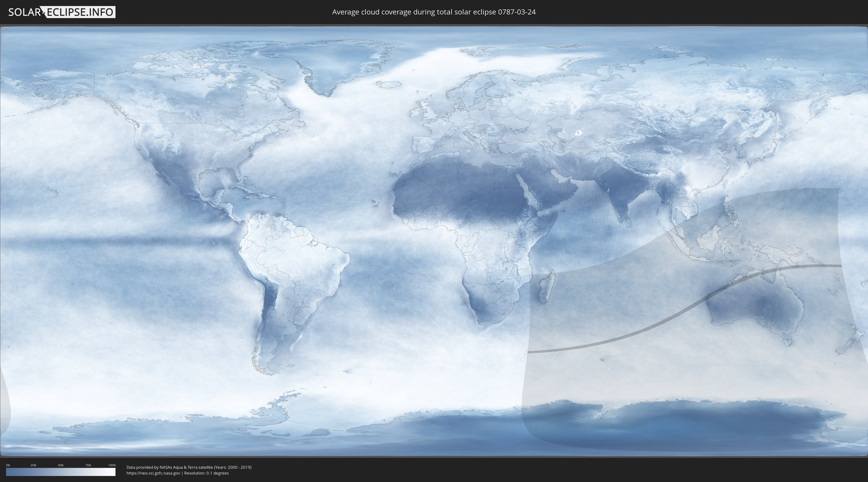Click 'Data provided by NASAs Aqua & Terra satellite' text
Screen dimensions: 868x482
tap(170, 467)
